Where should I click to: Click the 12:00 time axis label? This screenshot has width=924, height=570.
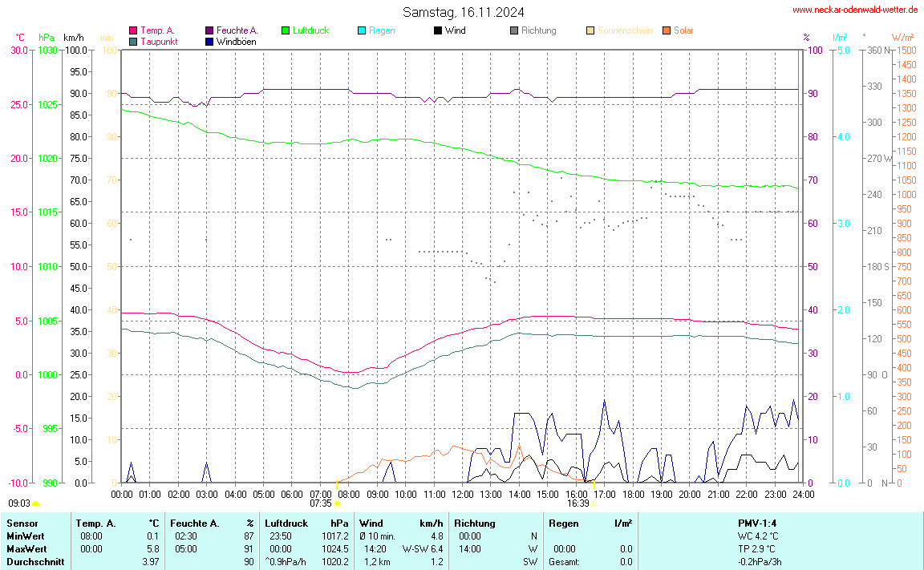[x=462, y=495]
